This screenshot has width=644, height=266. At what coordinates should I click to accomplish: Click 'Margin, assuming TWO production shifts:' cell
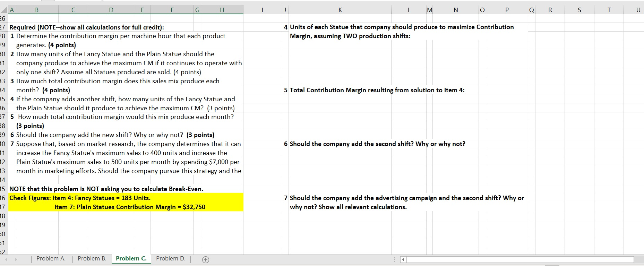tap(350, 36)
